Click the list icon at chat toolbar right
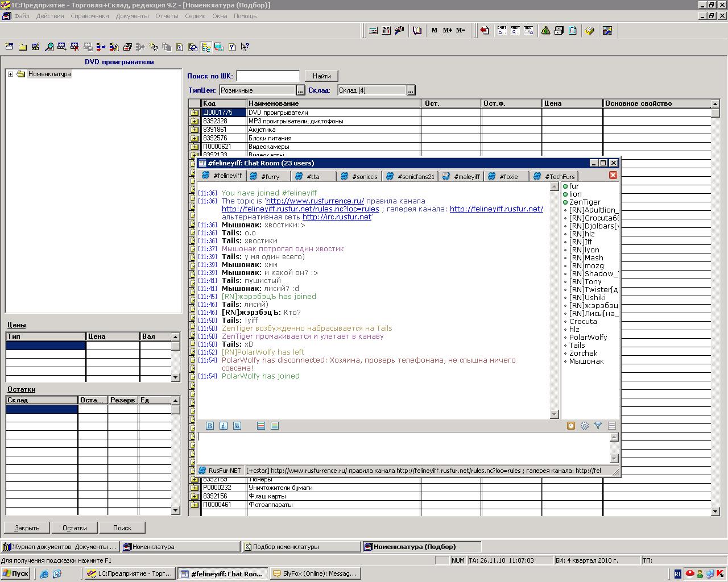Viewport: 728px width, 582px height. click(x=612, y=426)
